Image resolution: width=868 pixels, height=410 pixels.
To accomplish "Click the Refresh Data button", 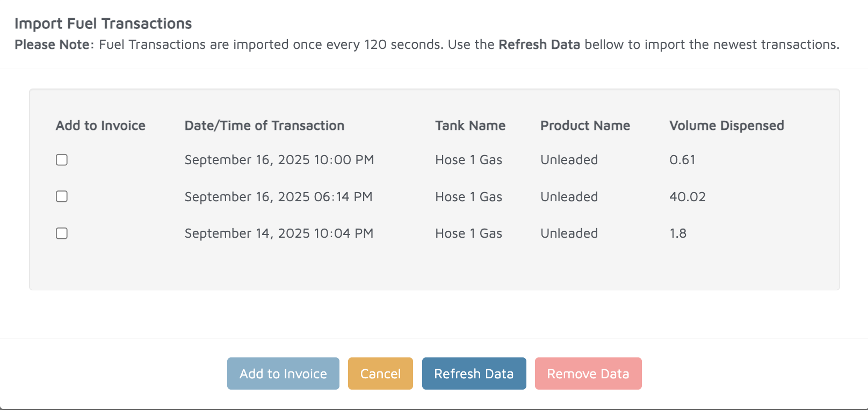I will (474, 374).
